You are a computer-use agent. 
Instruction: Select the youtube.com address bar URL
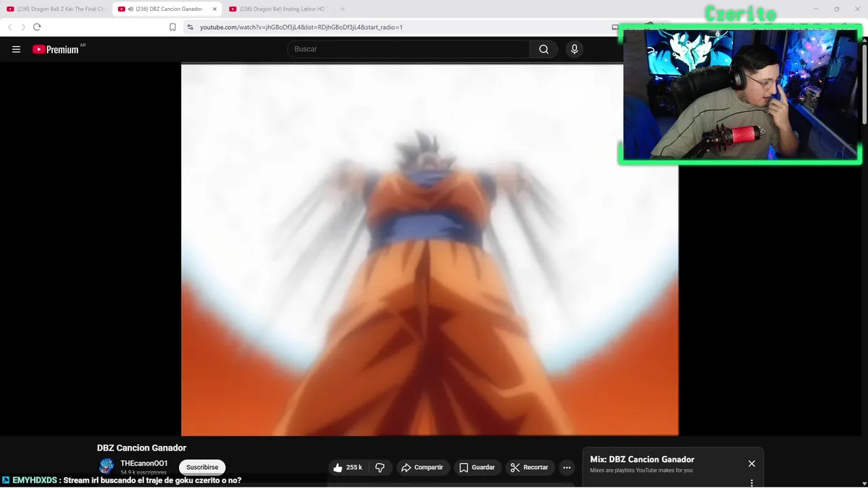(x=301, y=27)
